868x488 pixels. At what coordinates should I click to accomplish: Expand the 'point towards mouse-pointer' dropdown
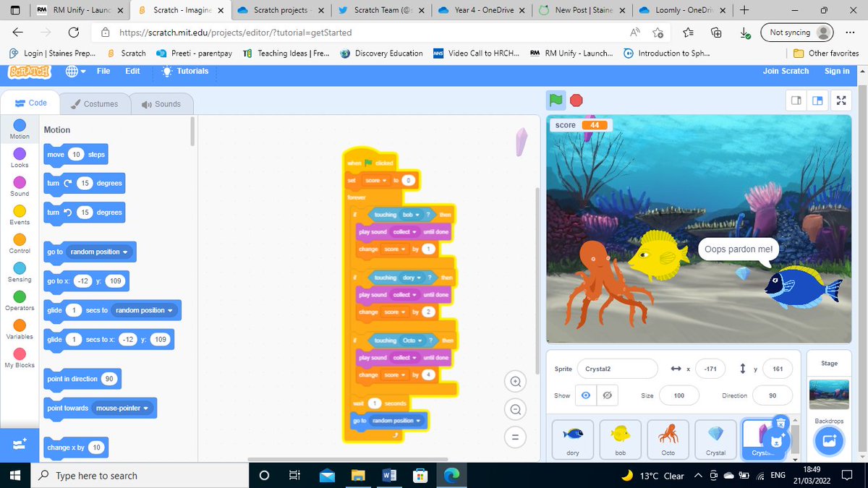click(123, 408)
